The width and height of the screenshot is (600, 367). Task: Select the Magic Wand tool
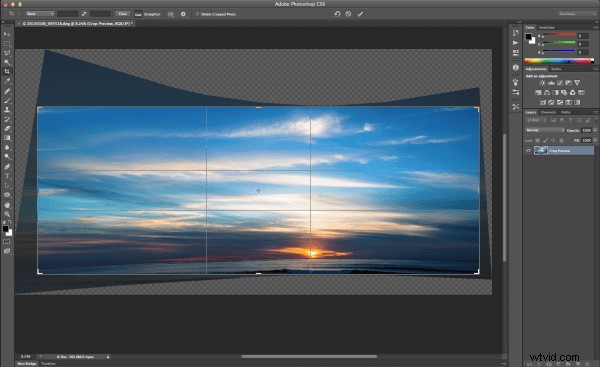pyautogui.click(x=7, y=62)
